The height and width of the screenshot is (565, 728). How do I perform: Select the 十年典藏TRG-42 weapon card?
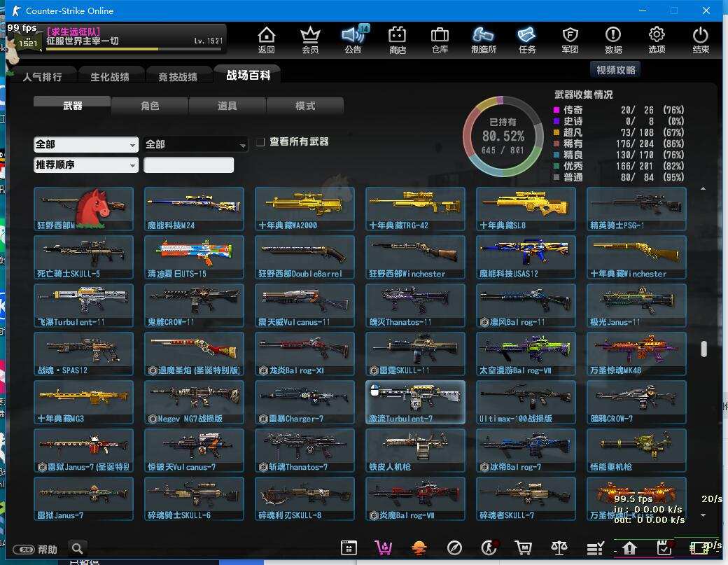pyautogui.click(x=415, y=209)
